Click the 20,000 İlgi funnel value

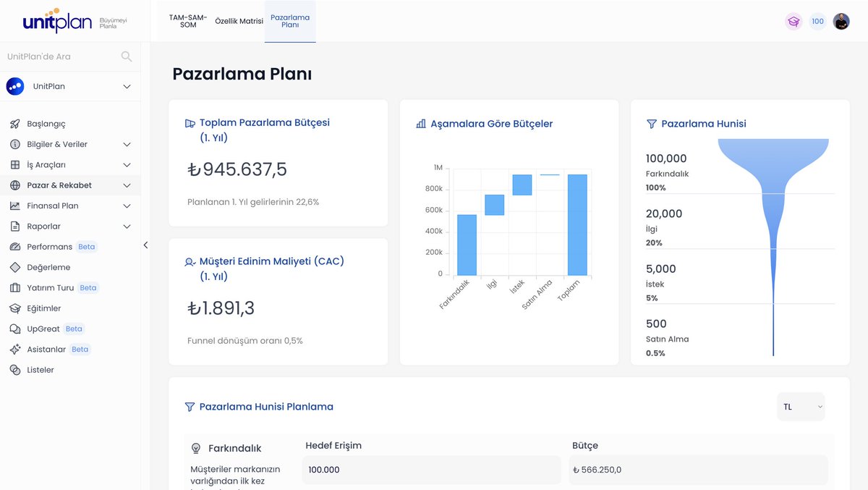point(664,214)
